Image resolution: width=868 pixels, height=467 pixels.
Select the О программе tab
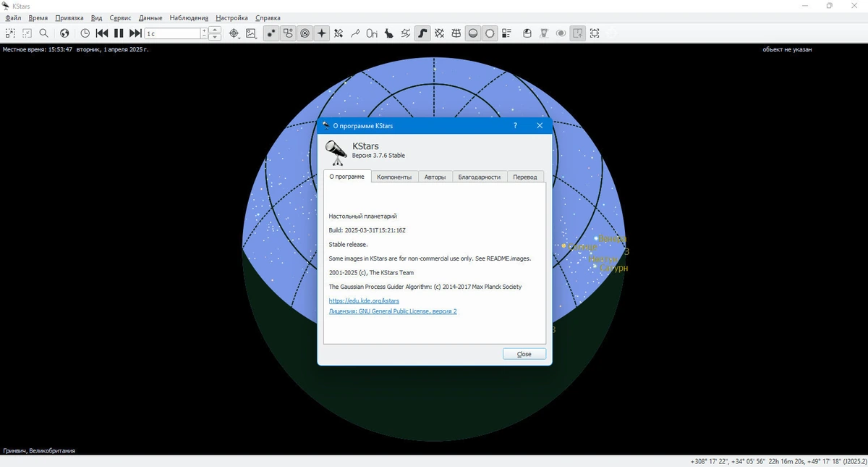347,177
